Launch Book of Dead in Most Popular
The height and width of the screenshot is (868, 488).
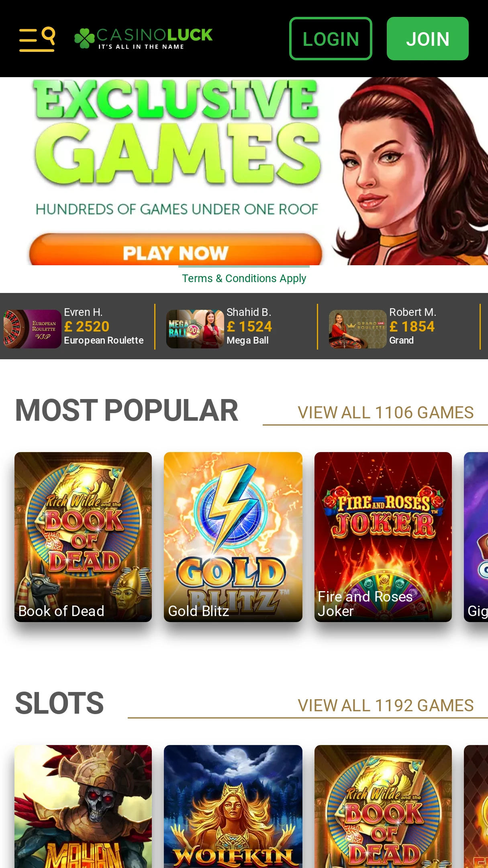point(83,537)
